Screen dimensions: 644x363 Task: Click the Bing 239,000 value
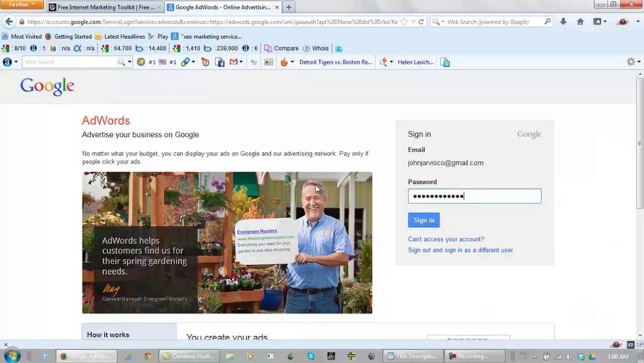click(x=221, y=48)
